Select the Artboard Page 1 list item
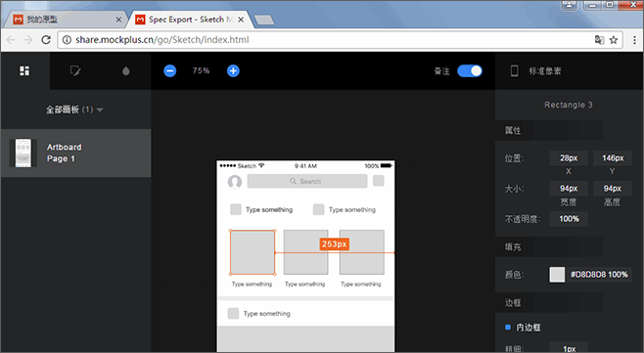 76,154
